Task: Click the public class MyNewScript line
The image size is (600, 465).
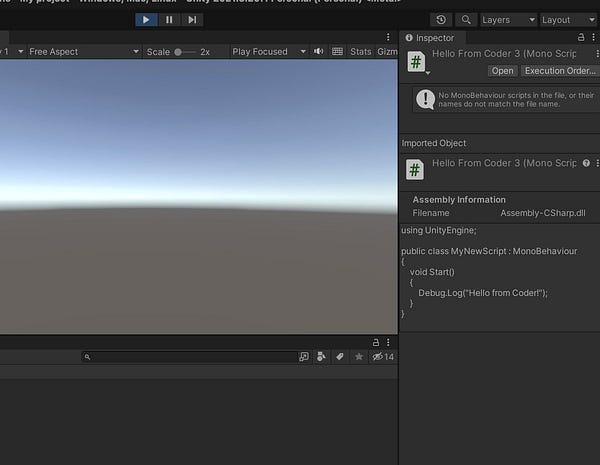Action: point(489,251)
